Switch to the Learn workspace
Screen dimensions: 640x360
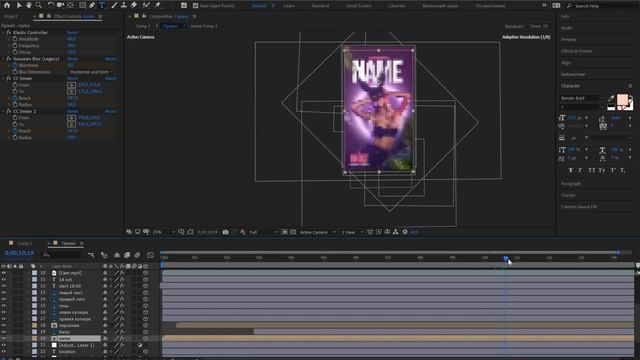click(289, 6)
